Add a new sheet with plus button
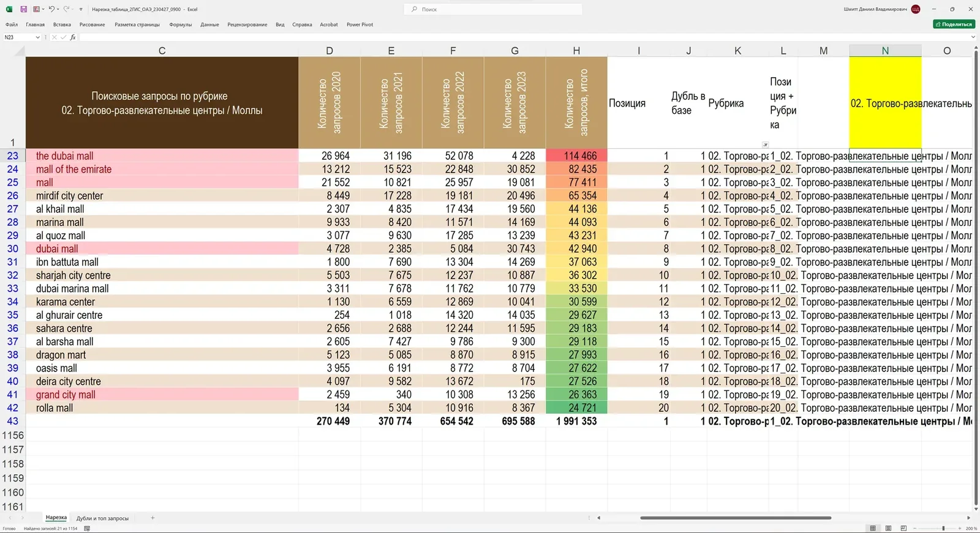Screen dimensions: 980x533 pos(153,518)
